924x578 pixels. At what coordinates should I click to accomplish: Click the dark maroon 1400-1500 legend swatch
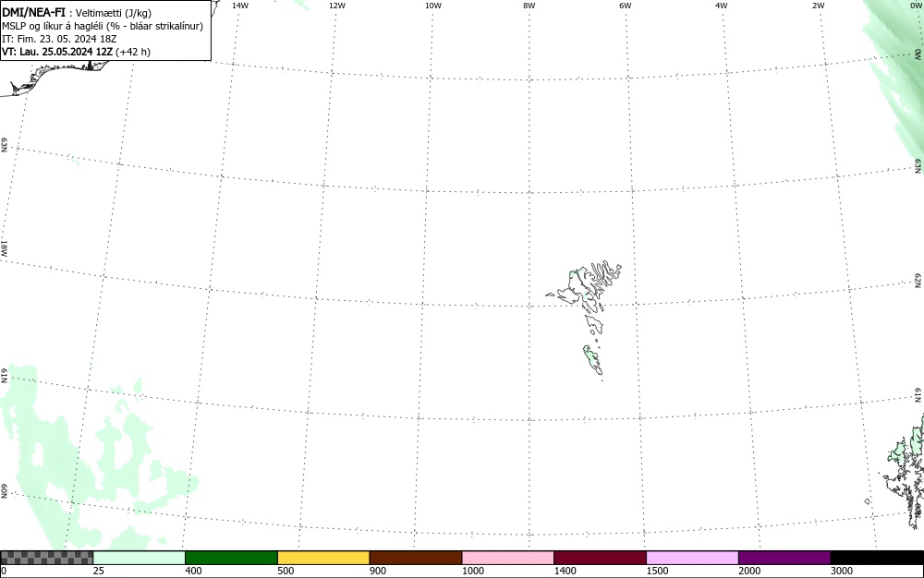pyautogui.click(x=600, y=558)
